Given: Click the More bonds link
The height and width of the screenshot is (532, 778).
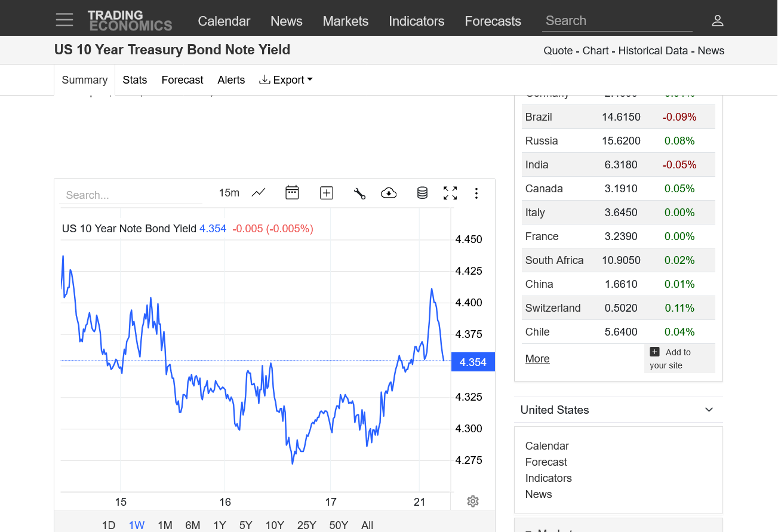Looking at the screenshot, I should pos(537,359).
